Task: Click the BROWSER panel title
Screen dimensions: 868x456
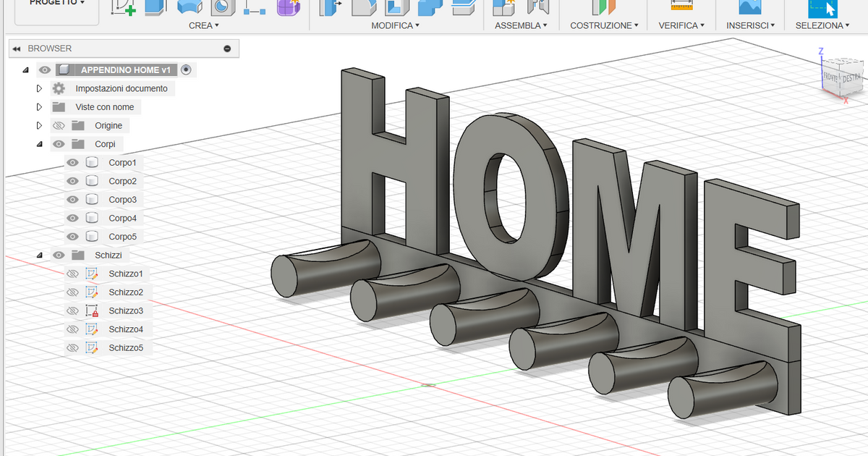Action: point(50,48)
